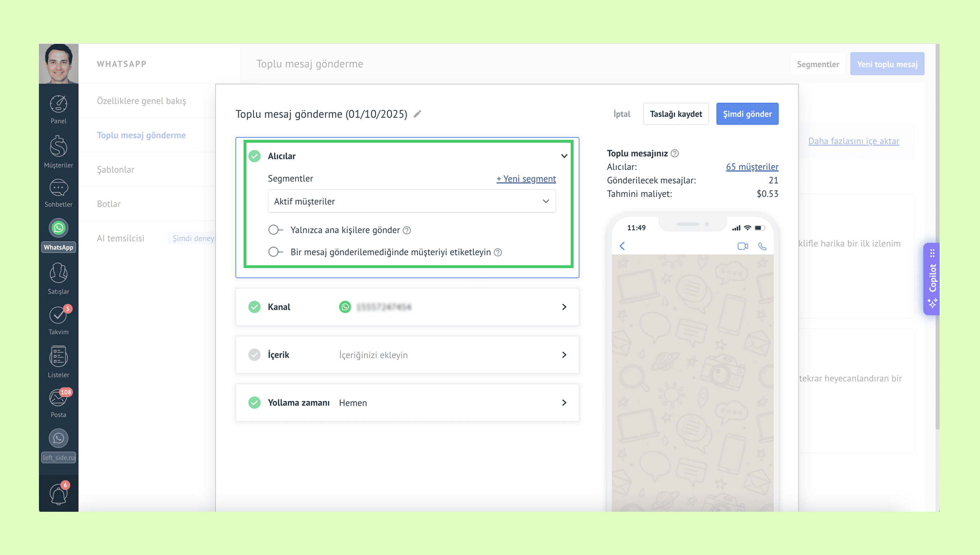Toggle Yalnızca ana kişilere gönder

point(276,230)
